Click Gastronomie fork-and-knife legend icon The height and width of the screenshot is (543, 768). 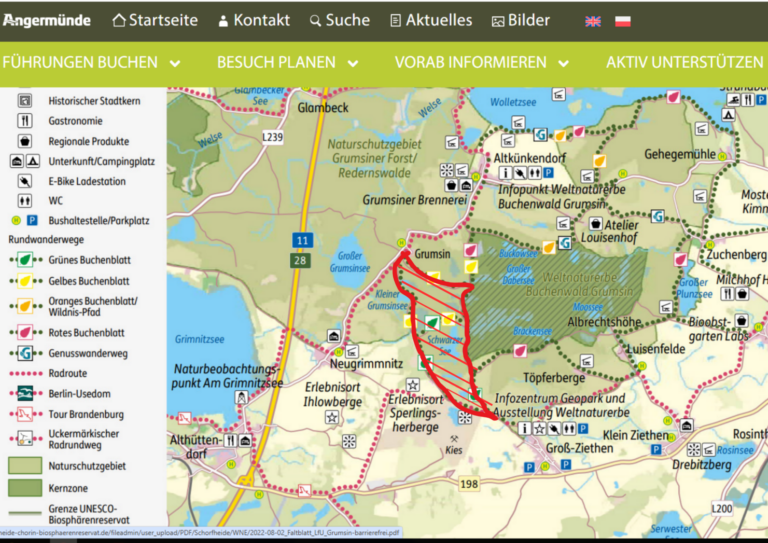click(24, 120)
